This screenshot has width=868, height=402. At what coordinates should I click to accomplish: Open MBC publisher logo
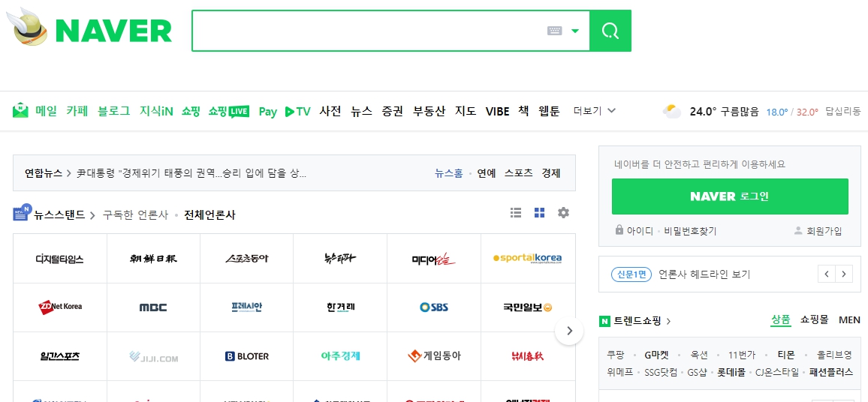point(153,307)
